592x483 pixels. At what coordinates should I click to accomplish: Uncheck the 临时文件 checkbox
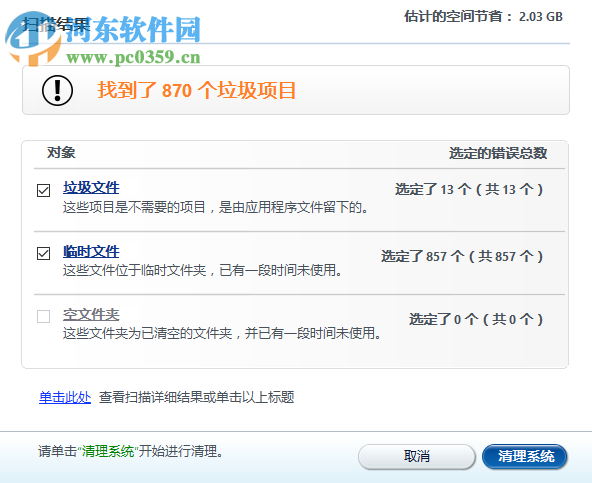(x=43, y=253)
